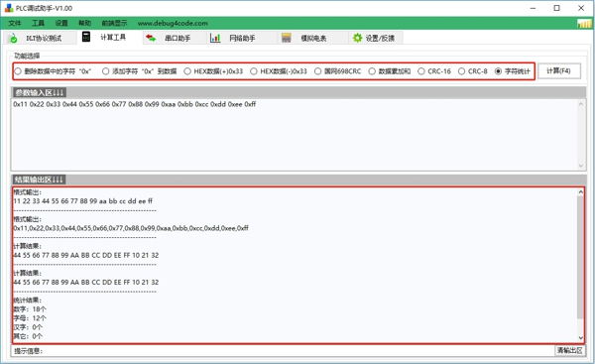Click the signal bars icon in green menu bar
This screenshot has width=595, height=364.
(x=584, y=24)
